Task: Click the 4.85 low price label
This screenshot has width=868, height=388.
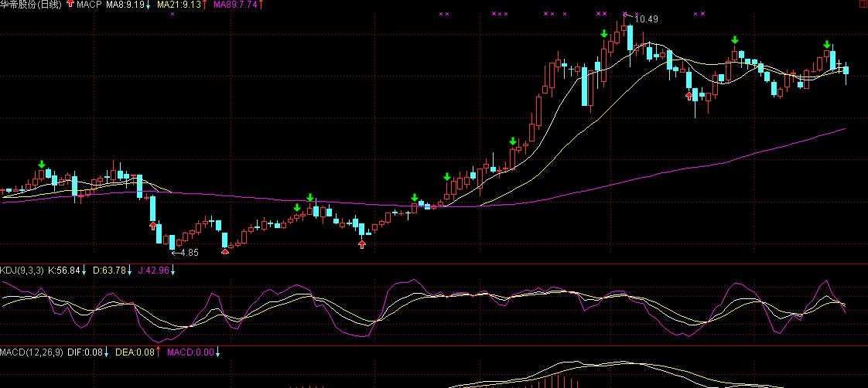Action: coord(187,253)
